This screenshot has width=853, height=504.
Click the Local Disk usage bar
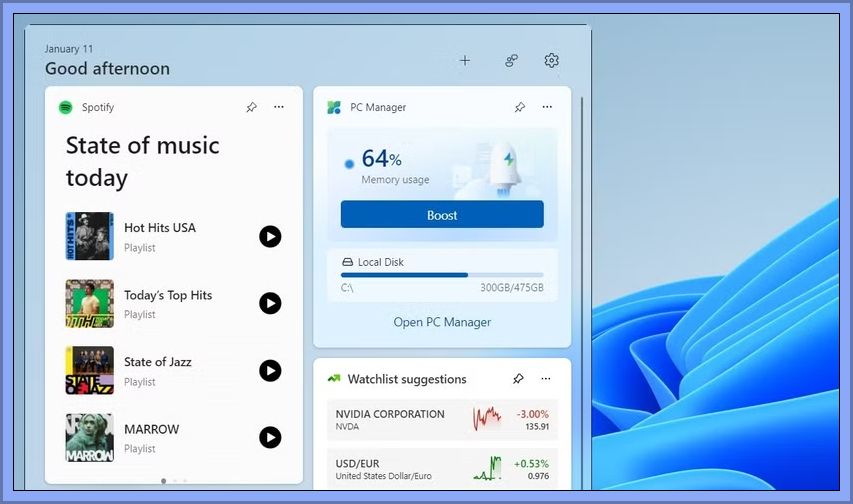[x=442, y=275]
